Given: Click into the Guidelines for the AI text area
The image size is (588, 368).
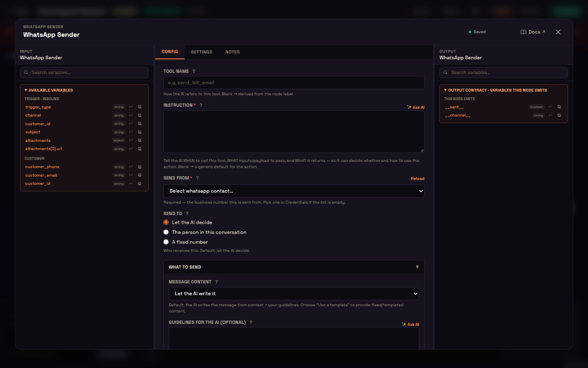Looking at the screenshot, I should (x=294, y=338).
